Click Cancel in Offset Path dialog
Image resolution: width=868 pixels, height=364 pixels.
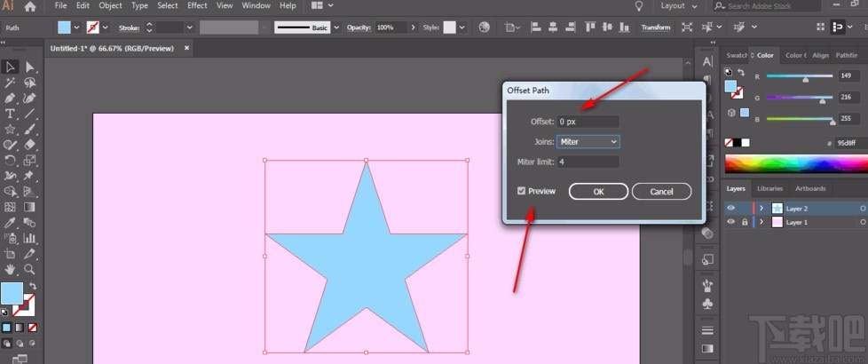click(661, 192)
